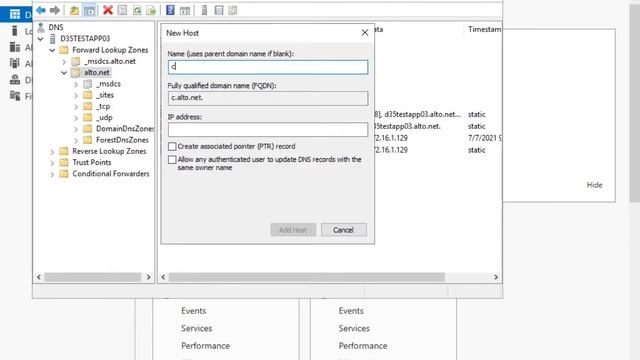Image resolution: width=640 pixels, height=360 pixels.
Task: Click the blue Back arrow in toolbar
Action: (41, 10)
